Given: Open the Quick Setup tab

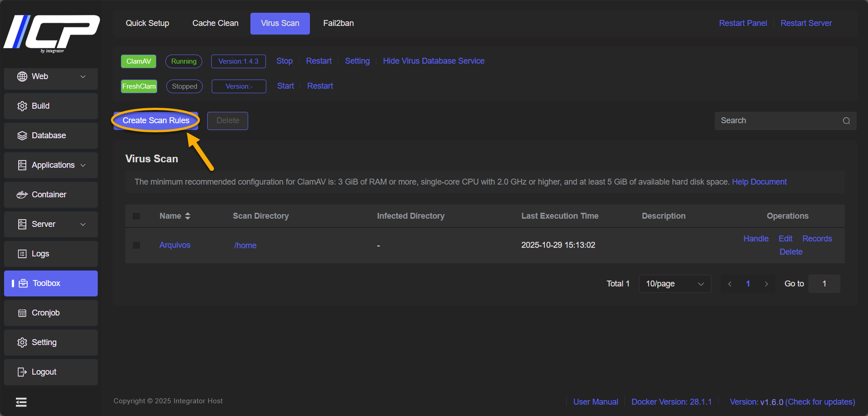Looking at the screenshot, I should tap(147, 23).
